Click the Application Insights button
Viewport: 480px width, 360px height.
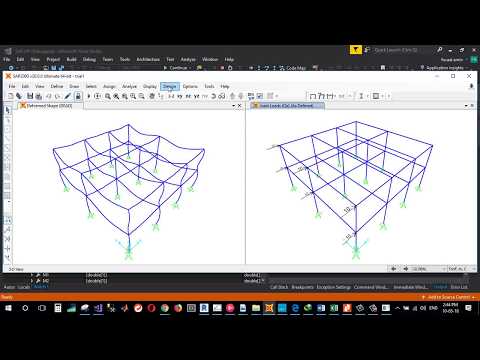point(442,68)
